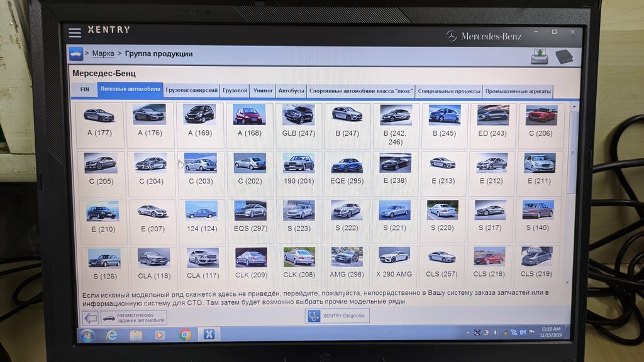Image resolution: width=644 pixels, height=362 pixels.
Task: Select the 124 (124) model
Action: pyautogui.click(x=202, y=221)
